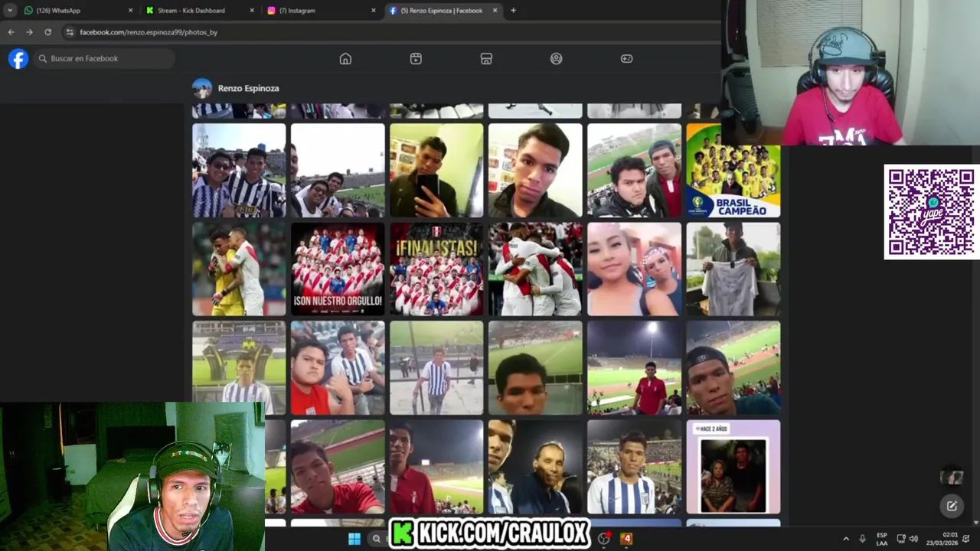
Task: Open the man holding signed shirt photo
Action: pyautogui.click(x=733, y=269)
